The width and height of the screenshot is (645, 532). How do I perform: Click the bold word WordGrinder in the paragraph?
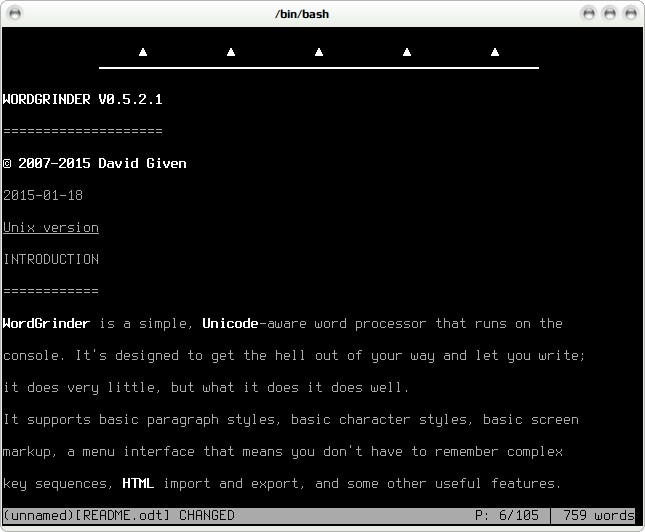[46, 323]
